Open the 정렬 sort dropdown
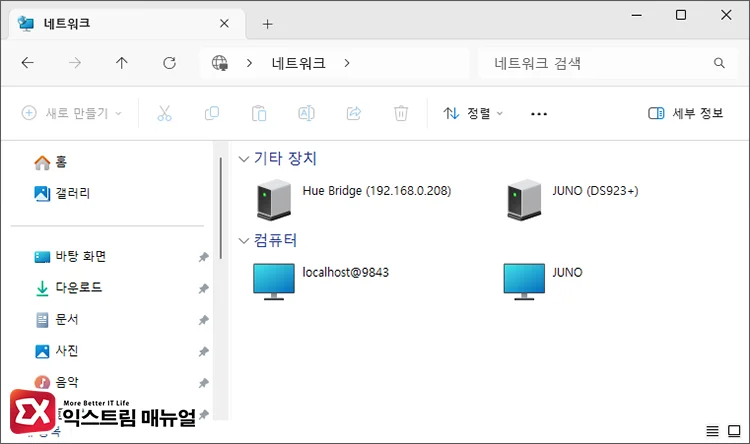Image resolution: width=750 pixels, height=444 pixels. pos(473,113)
